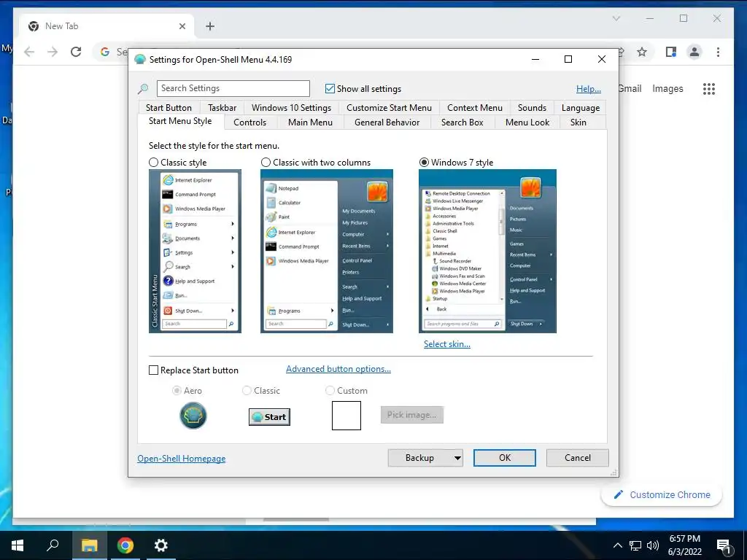Open Main Menu tab
This screenshot has height=560, width=747.
click(310, 122)
